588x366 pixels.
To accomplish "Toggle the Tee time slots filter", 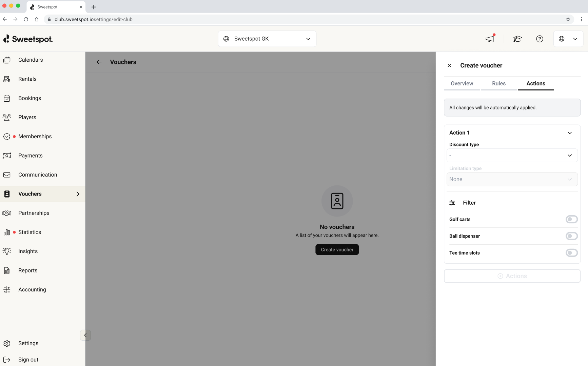I will (x=571, y=253).
